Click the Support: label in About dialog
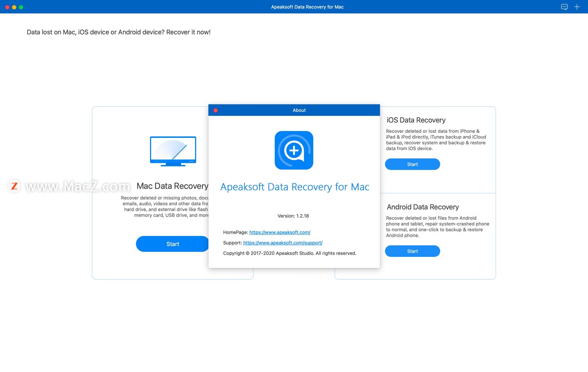Image resolution: width=588 pixels, height=372 pixels. [233, 243]
